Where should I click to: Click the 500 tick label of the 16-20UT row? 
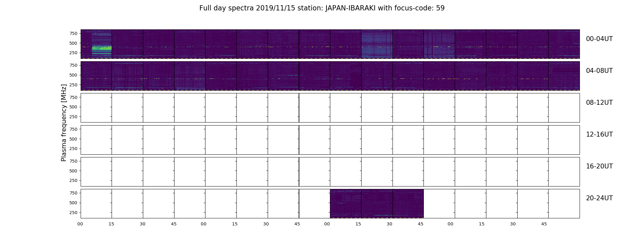tap(73, 171)
